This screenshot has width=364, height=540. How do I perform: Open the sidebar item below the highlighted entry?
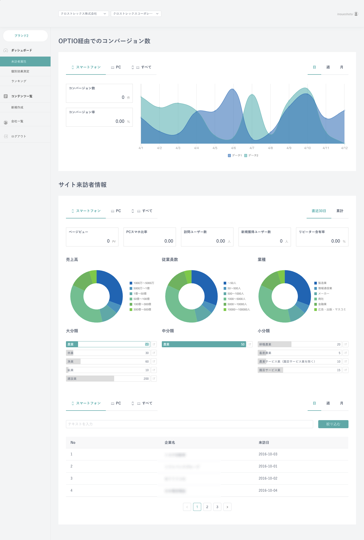point(25,71)
